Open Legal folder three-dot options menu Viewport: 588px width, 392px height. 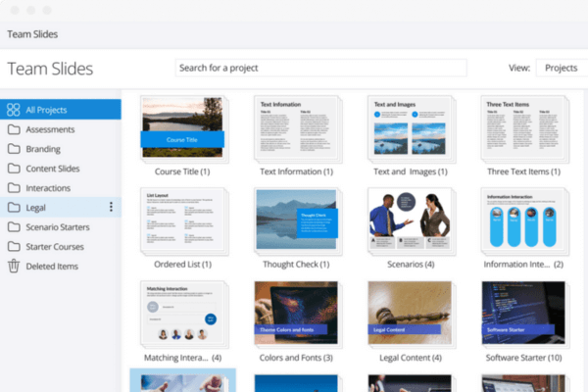click(x=111, y=207)
